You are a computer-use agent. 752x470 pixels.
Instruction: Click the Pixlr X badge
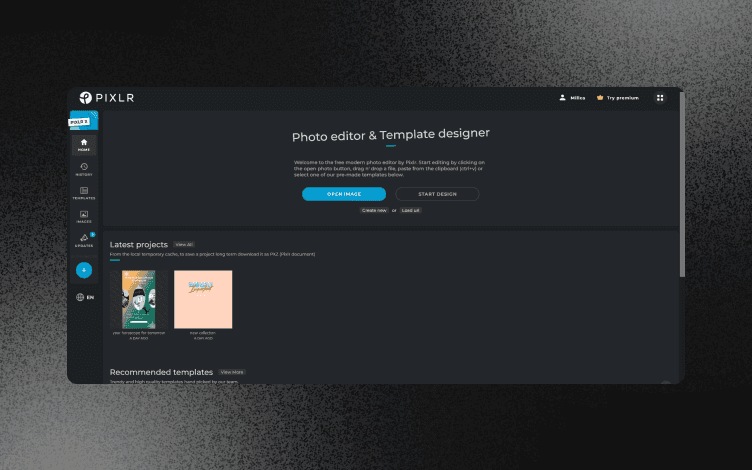tap(83, 120)
